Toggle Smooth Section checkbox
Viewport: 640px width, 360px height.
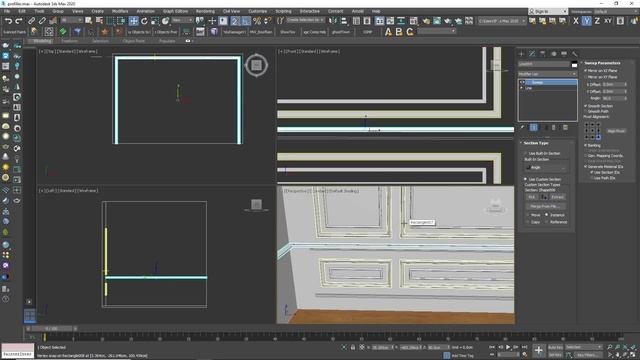coord(585,106)
